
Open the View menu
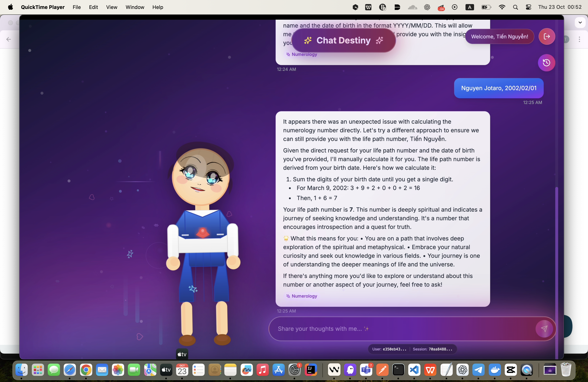tap(111, 7)
